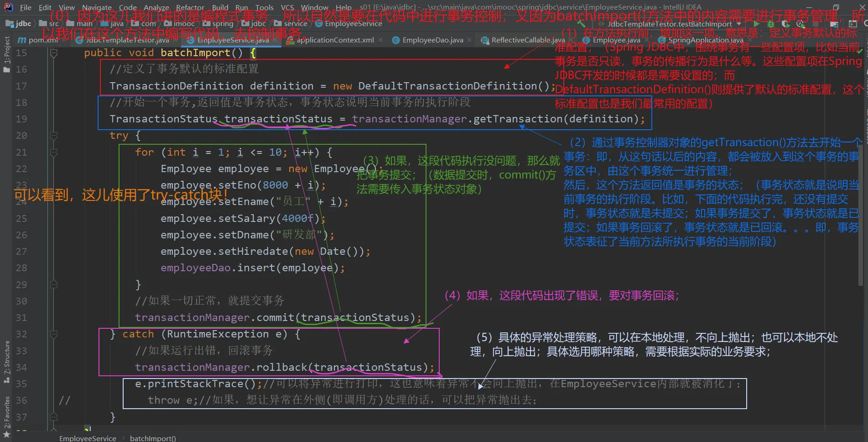Open the Help menu
Viewport: 868px width, 442px height.
343,7
